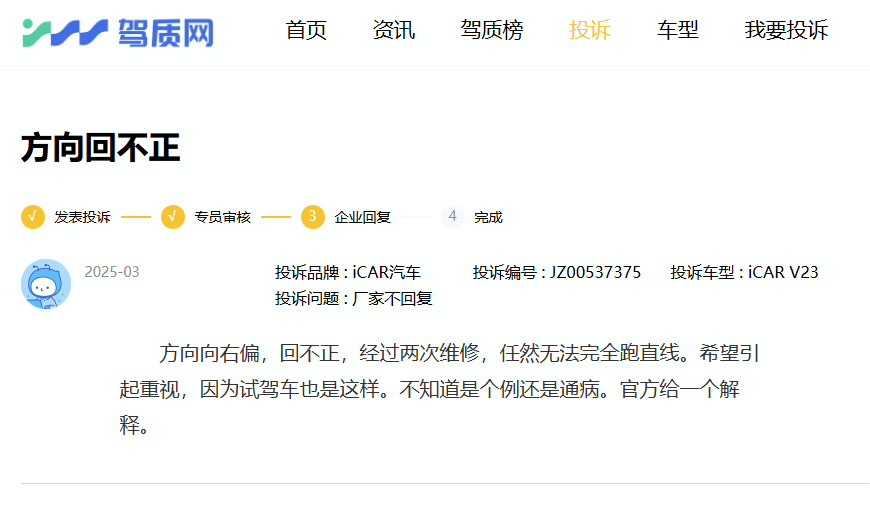Click the step 4 circle for 完成
This screenshot has height=529, width=870.
pyautogui.click(x=452, y=216)
